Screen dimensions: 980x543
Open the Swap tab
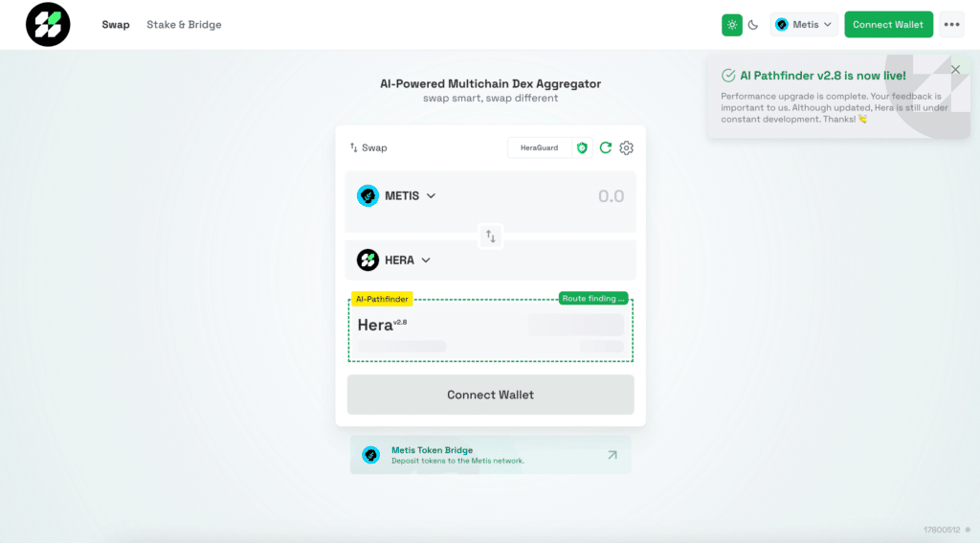[x=116, y=24]
